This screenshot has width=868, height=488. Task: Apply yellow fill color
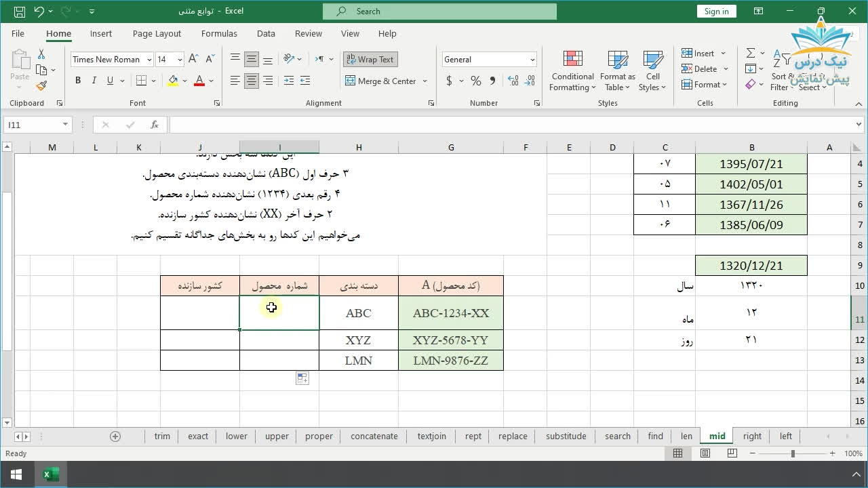coord(173,81)
